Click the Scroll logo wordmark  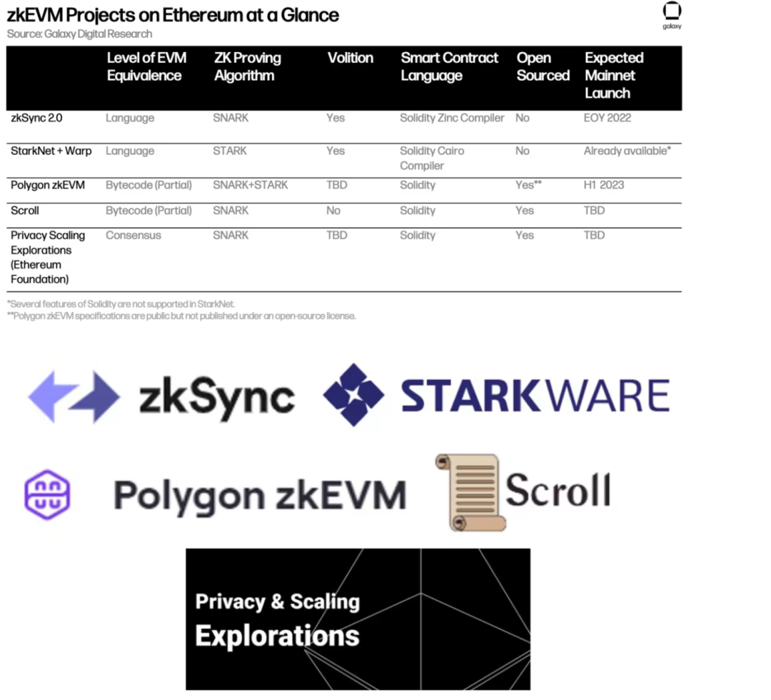(x=558, y=490)
